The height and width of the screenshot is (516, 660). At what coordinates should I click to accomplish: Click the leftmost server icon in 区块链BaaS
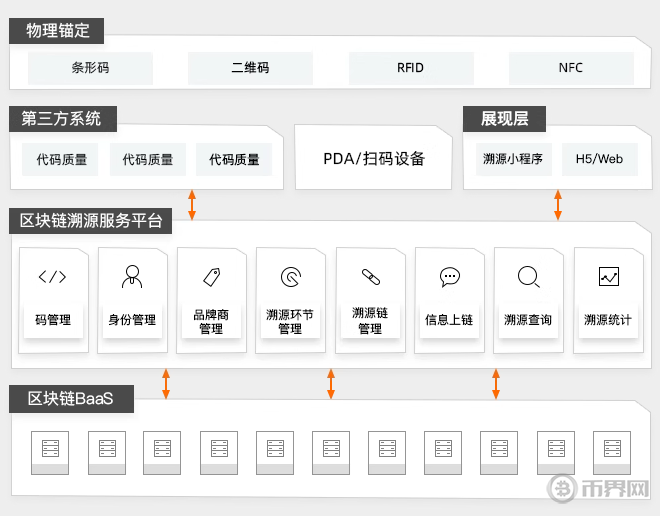tap(50, 451)
